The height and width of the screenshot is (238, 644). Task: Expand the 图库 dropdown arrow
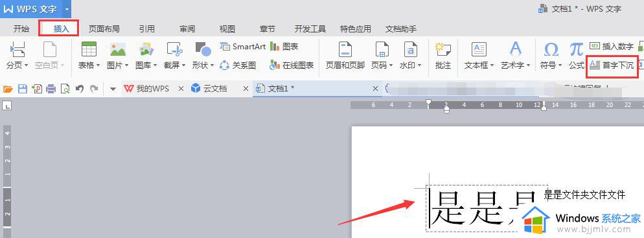click(x=155, y=65)
